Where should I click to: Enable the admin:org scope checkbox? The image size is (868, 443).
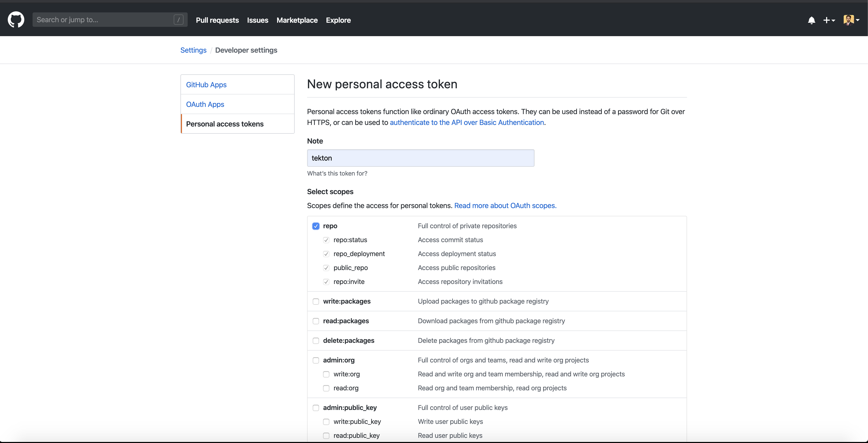tap(316, 360)
